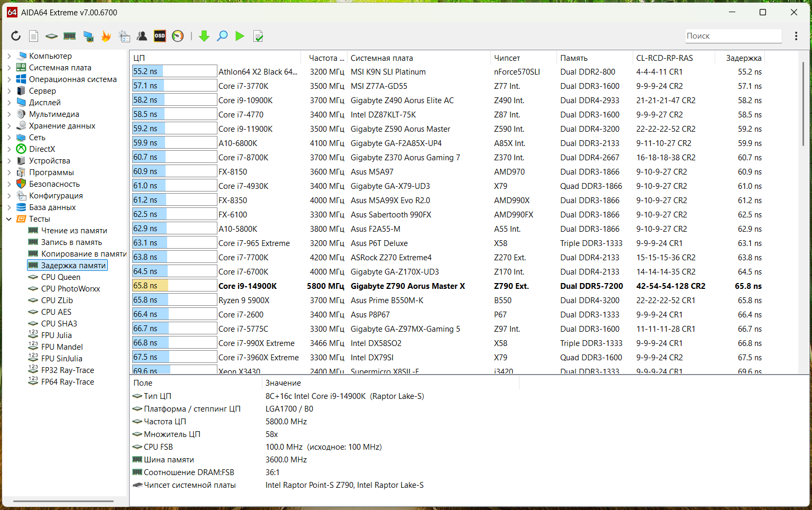Image resolution: width=812 pixels, height=510 pixels.
Task: Open the three-dot menu button
Action: pyautogui.click(x=796, y=36)
